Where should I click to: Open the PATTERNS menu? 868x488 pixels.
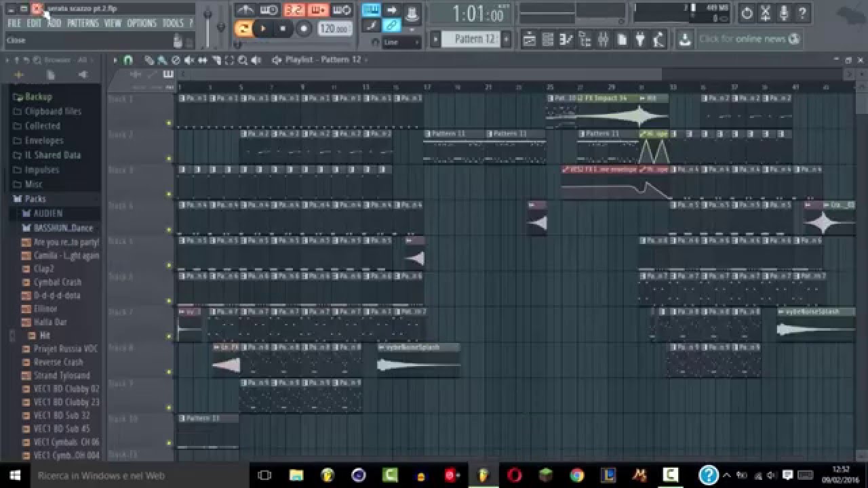click(x=83, y=23)
